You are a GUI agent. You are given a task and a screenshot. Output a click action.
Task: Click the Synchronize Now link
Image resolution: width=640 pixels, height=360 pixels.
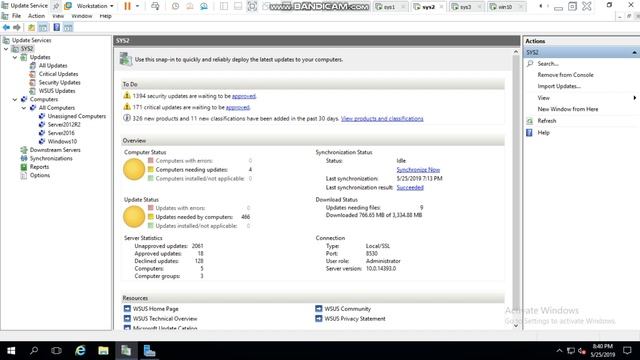click(418, 170)
